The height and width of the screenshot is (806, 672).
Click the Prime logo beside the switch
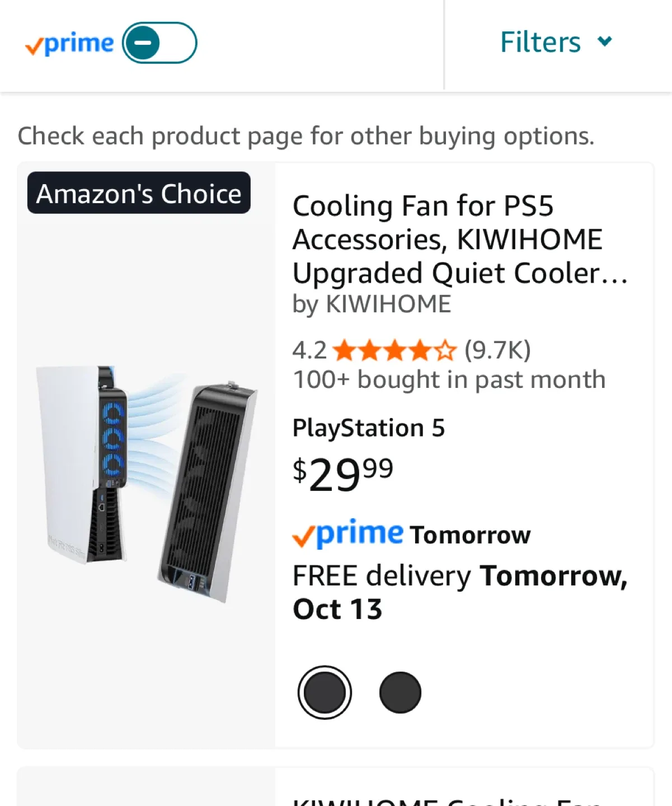(69, 44)
